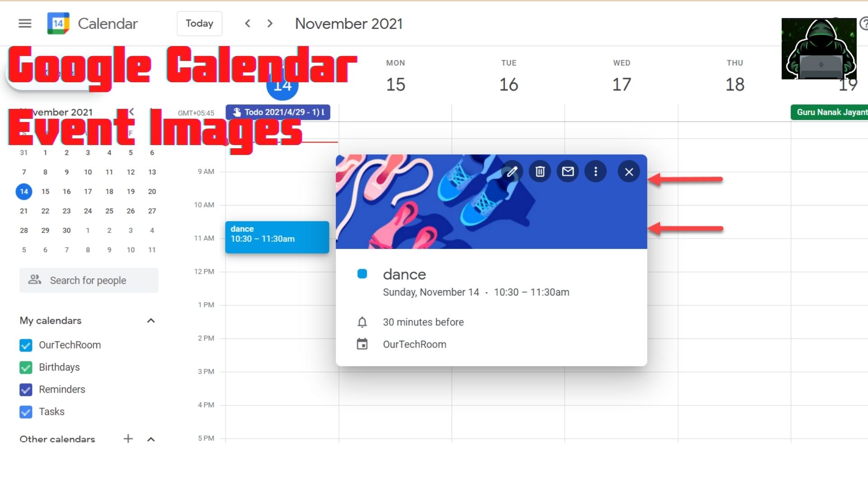Click the Google Calendar app logo icon
The width and height of the screenshot is (868, 488).
[58, 23]
